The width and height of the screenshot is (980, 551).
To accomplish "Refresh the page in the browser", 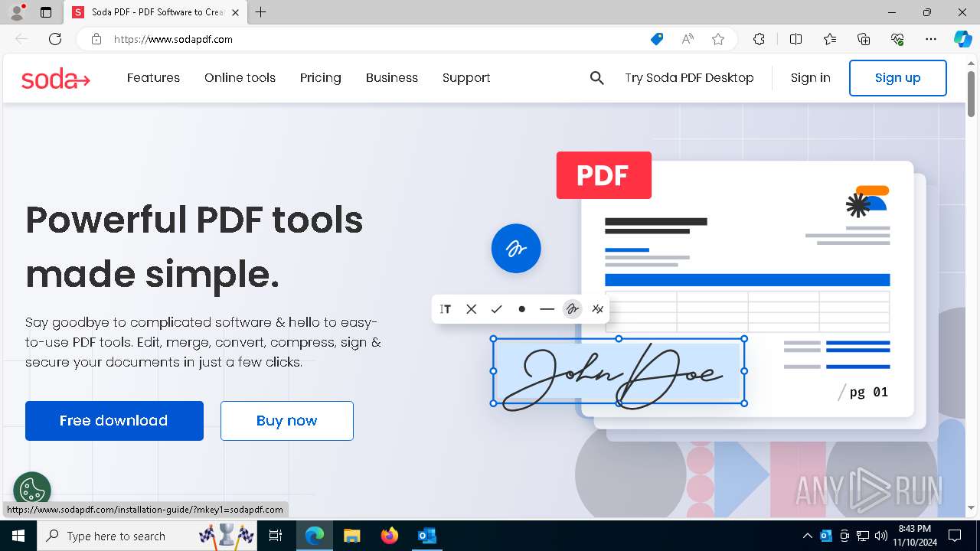I will pyautogui.click(x=55, y=39).
